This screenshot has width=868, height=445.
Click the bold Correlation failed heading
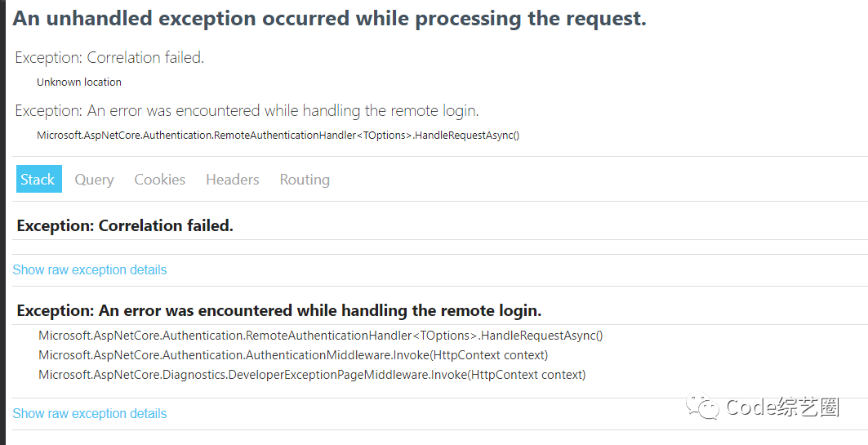[125, 225]
